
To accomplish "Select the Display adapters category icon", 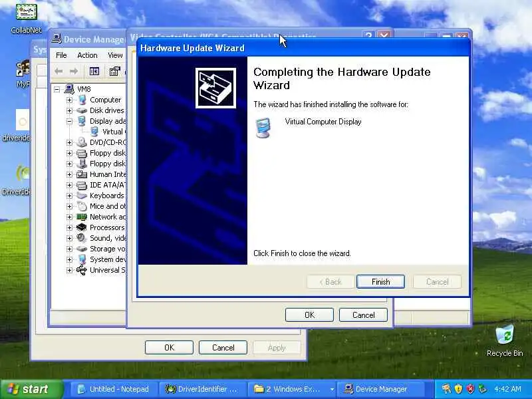I will [82, 121].
